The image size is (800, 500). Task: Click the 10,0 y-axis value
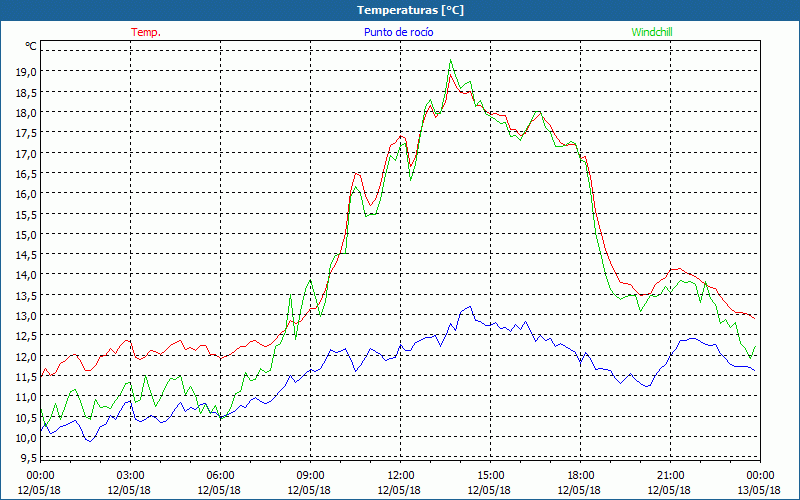coord(26,437)
